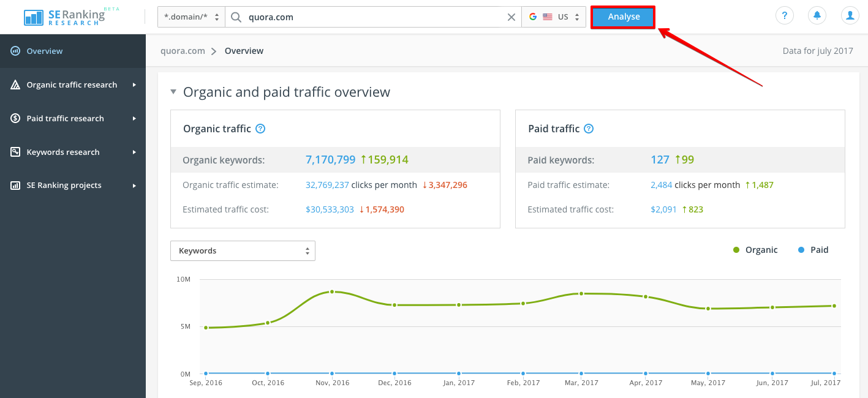Image resolution: width=868 pixels, height=398 pixels.
Task: Open SE Ranking projects menu item
Action: tap(73, 185)
